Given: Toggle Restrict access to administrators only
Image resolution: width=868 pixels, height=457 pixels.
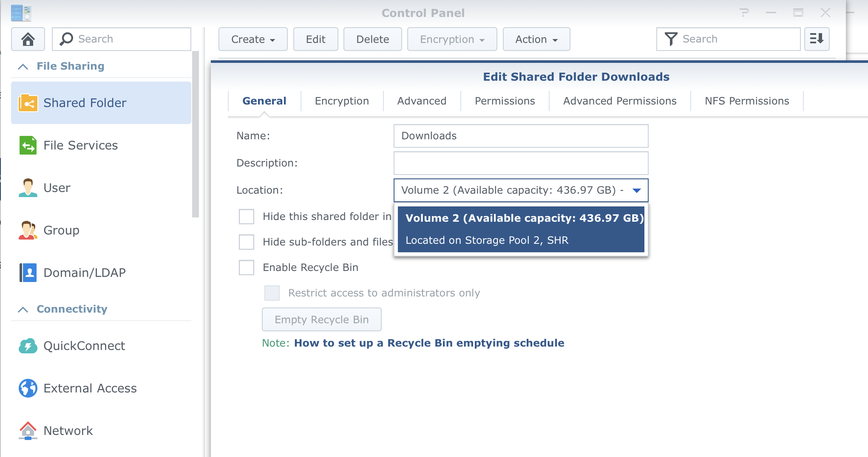Looking at the screenshot, I should [x=272, y=293].
